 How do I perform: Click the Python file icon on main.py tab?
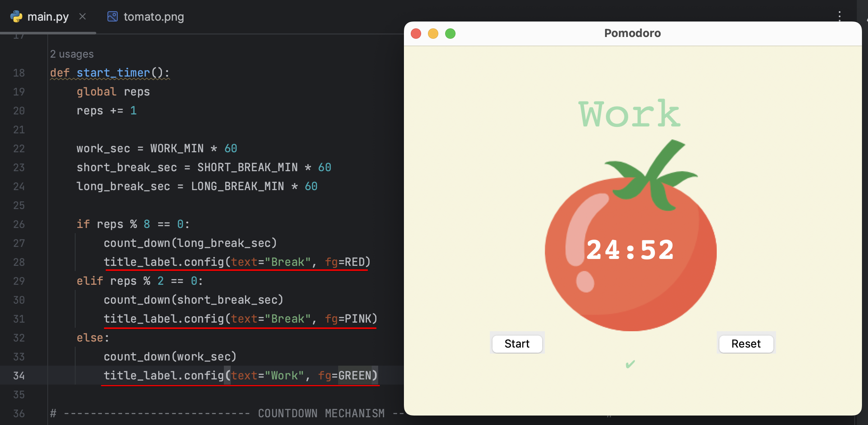click(x=16, y=16)
